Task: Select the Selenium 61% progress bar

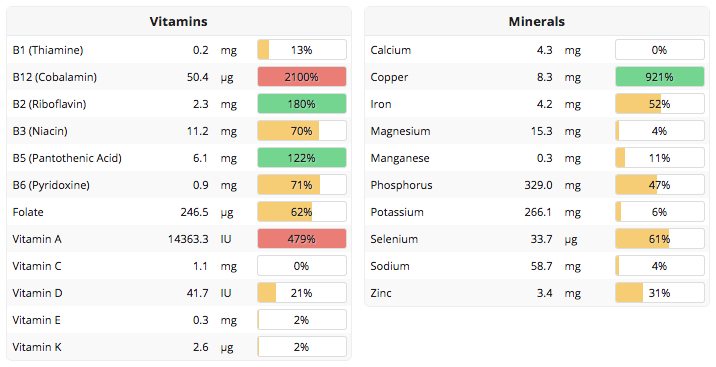Action: coord(660,239)
